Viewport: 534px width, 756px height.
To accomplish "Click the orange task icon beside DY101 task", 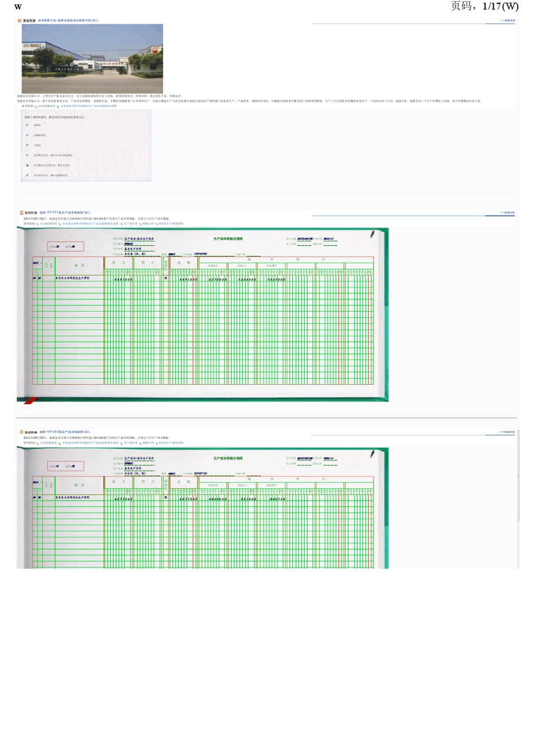I will point(22,213).
